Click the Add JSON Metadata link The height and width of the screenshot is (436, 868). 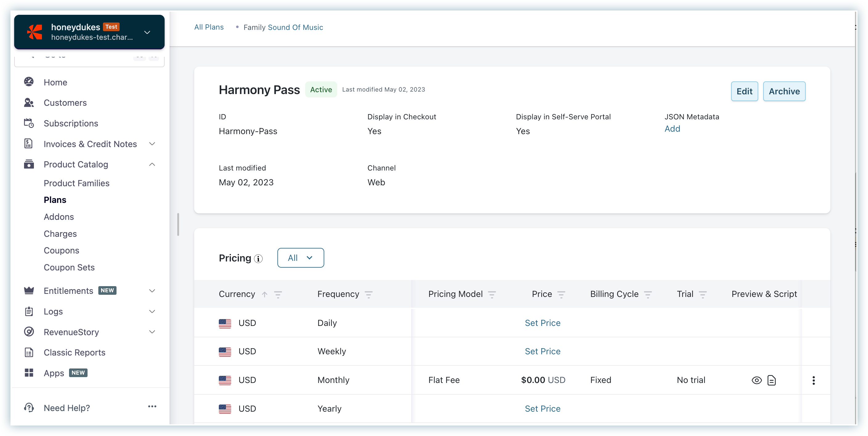(x=672, y=129)
